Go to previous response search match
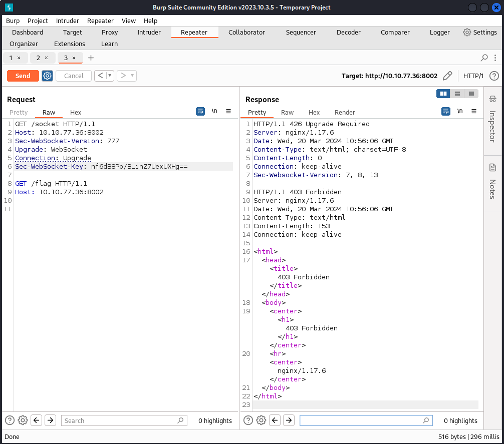 coord(275,420)
